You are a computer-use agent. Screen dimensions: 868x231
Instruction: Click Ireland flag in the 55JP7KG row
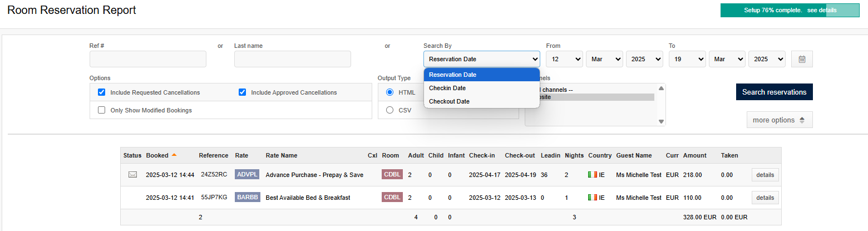pyautogui.click(x=593, y=198)
